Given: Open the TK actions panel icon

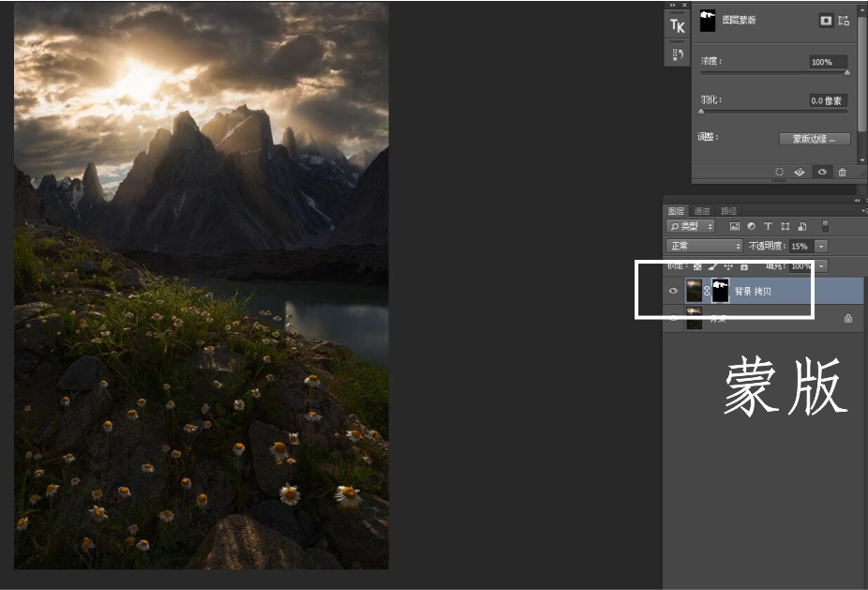Looking at the screenshot, I should pyautogui.click(x=677, y=26).
